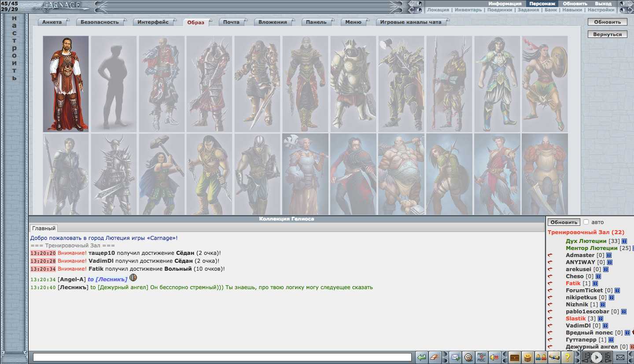Switch to the Почта tab
634x364 pixels.
click(x=231, y=22)
